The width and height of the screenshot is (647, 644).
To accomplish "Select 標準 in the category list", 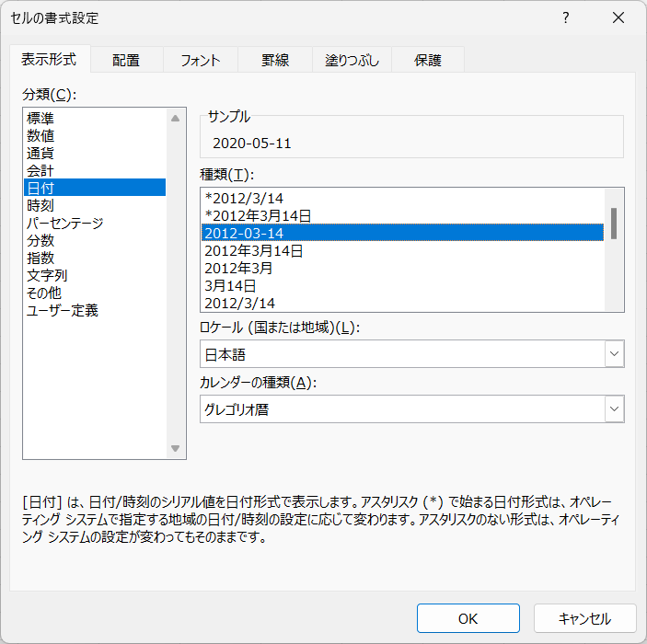I will click(x=95, y=119).
